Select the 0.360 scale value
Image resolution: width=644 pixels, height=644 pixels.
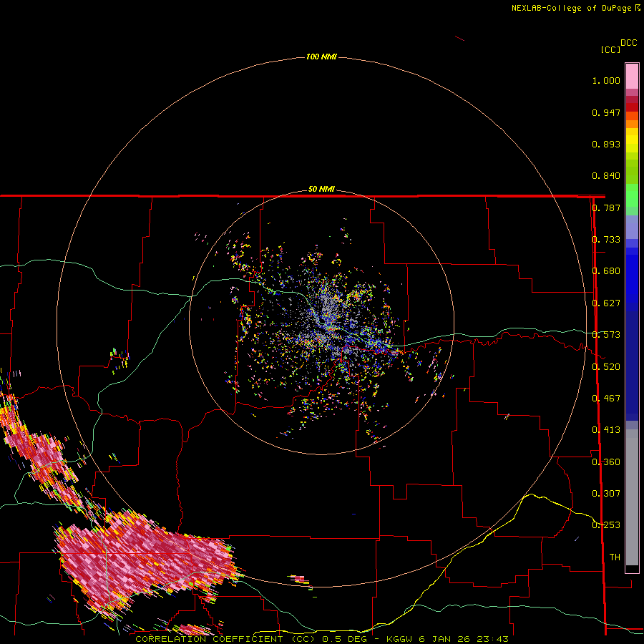[x=606, y=462]
